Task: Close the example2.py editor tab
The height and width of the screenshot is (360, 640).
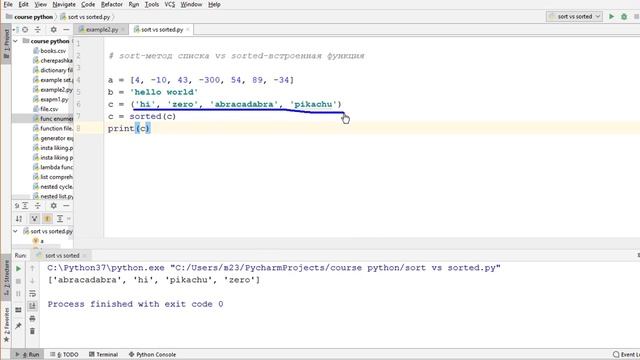Action: coord(123,30)
